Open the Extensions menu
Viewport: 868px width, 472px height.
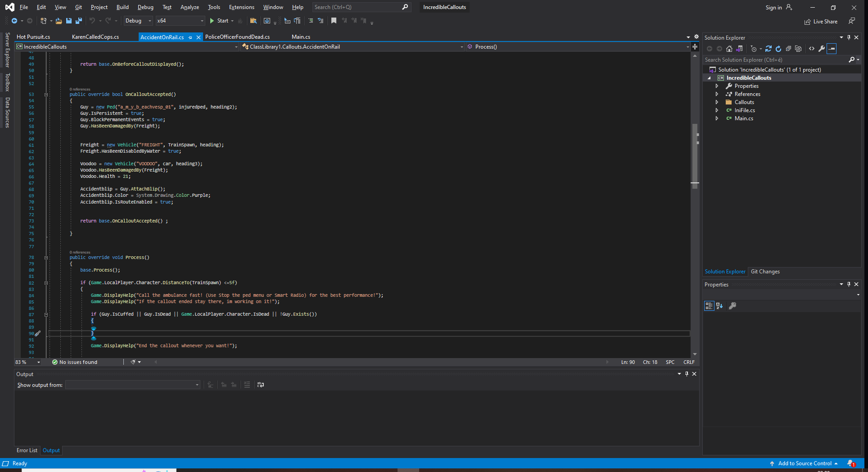pos(241,7)
